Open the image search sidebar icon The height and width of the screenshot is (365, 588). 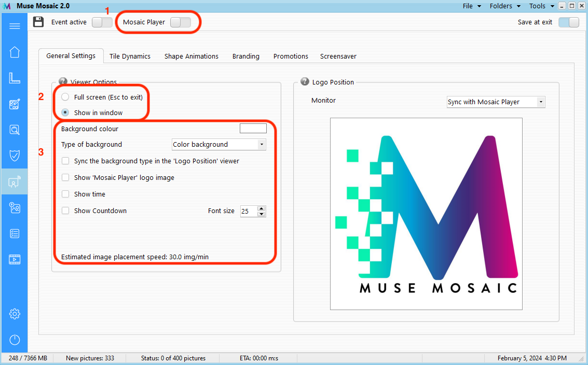tap(15, 130)
